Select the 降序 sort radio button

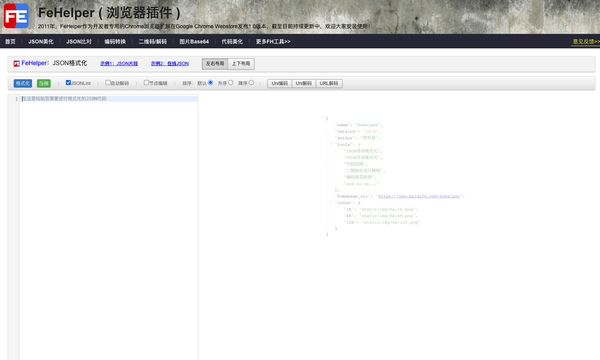click(x=251, y=83)
